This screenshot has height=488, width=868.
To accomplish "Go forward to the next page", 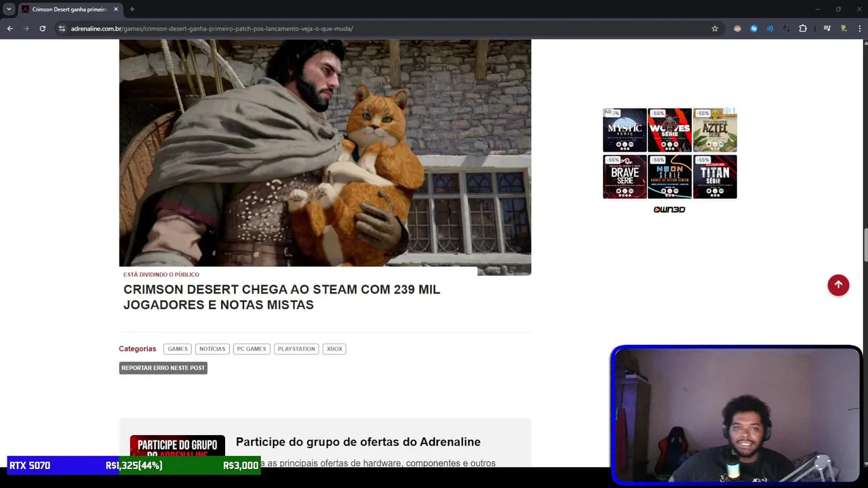I will [26, 28].
